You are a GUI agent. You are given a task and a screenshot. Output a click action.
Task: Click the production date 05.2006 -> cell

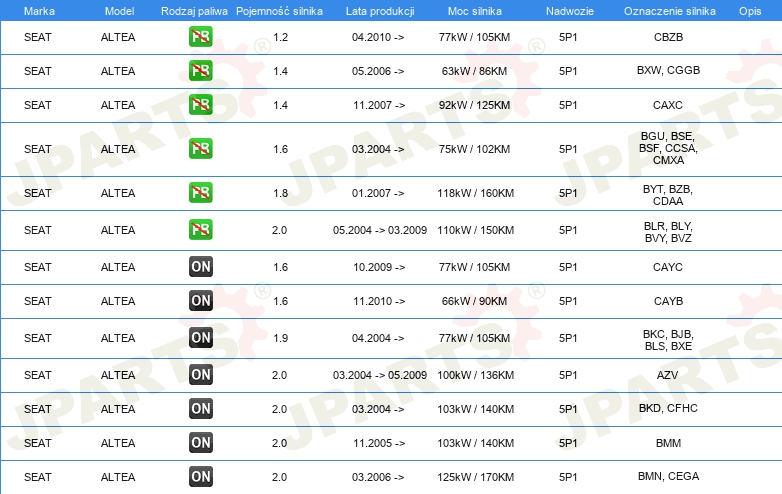[378, 71]
